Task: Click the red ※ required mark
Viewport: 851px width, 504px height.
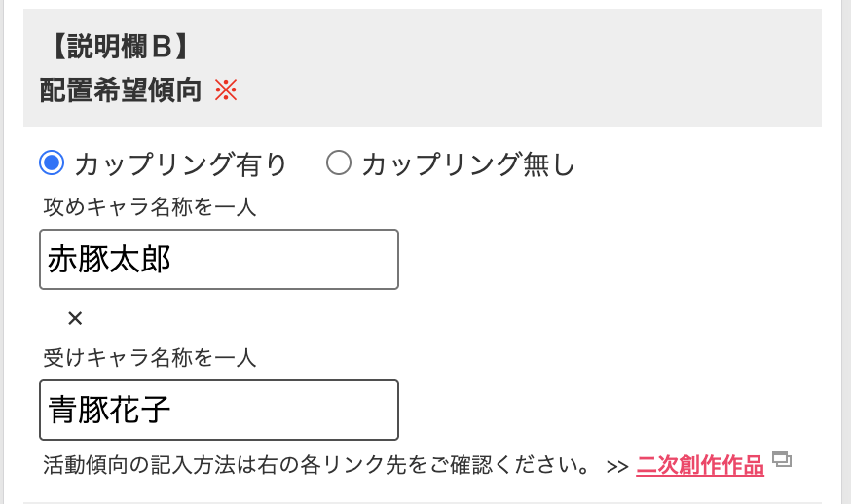Action: pos(226,90)
